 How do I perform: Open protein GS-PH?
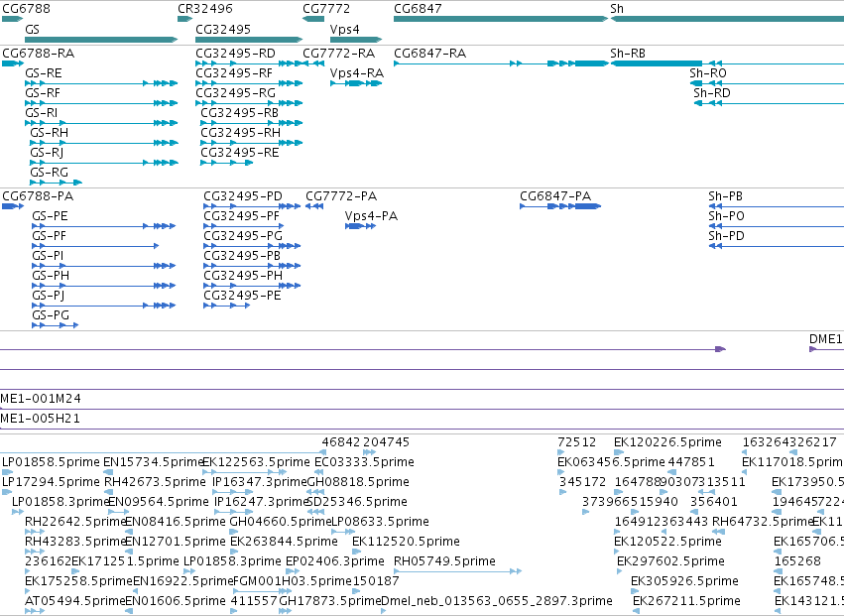click(x=51, y=276)
